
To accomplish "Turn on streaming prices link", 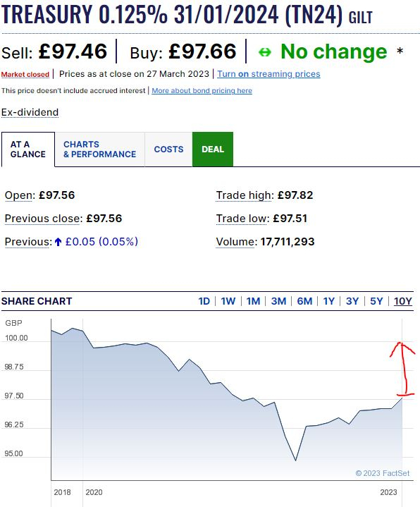I will pos(268,74).
